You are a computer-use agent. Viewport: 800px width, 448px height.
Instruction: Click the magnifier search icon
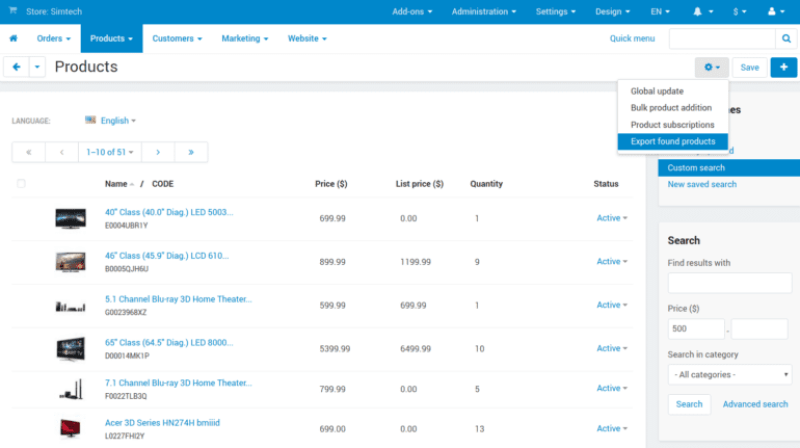click(x=786, y=38)
